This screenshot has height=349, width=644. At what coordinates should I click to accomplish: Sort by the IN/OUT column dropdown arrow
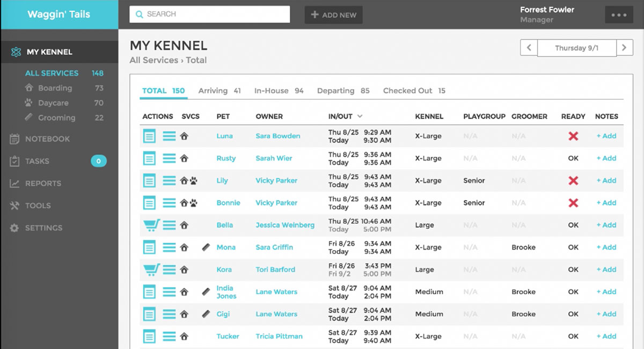click(x=360, y=117)
